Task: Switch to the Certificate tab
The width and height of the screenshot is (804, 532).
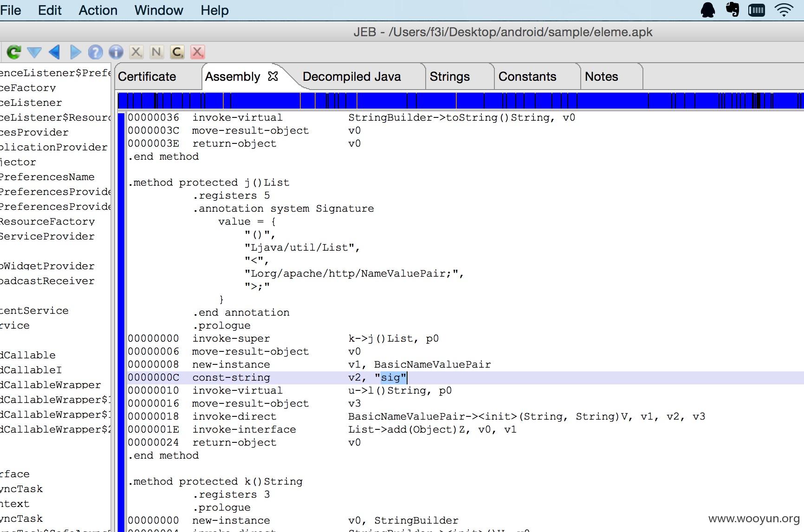Action: (x=147, y=77)
